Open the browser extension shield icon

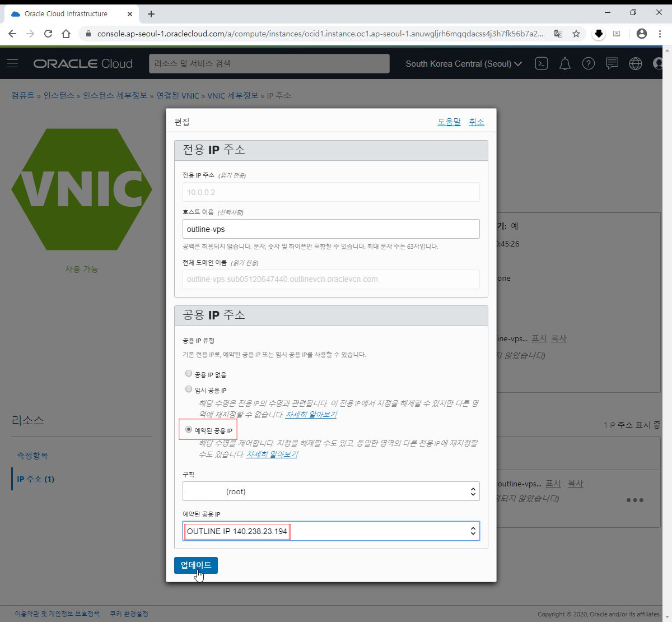(599, 34)
